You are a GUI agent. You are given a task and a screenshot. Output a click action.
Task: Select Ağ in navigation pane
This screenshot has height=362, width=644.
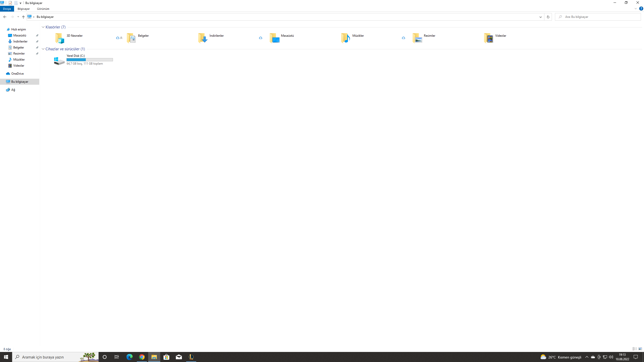pos(13,90)
